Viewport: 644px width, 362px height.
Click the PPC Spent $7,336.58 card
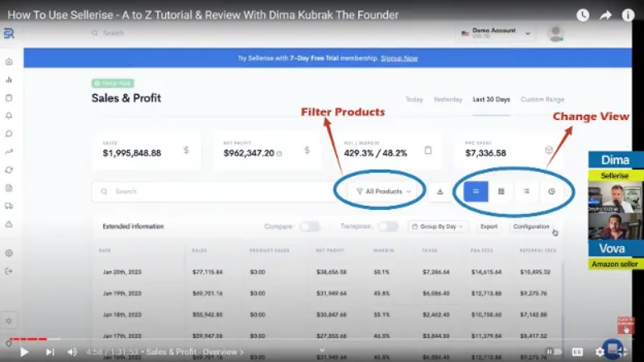(x=509, y=150)
